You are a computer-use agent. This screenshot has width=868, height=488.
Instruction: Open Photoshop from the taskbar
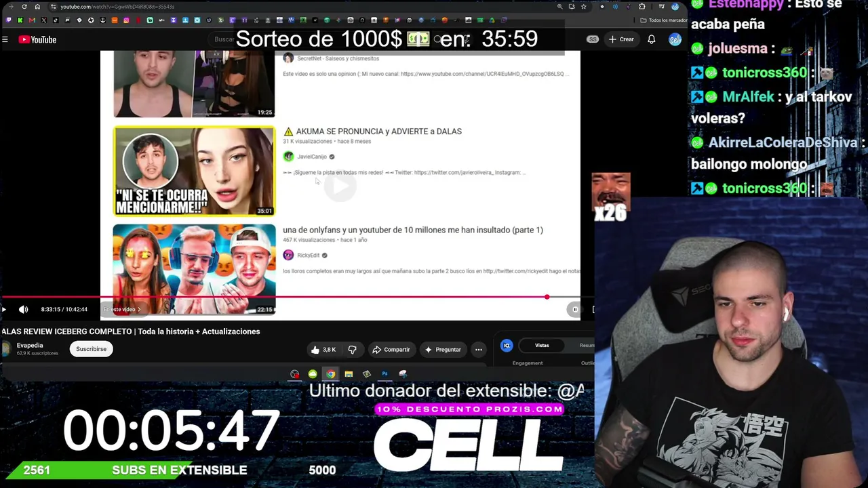click(x=384, y=374)
